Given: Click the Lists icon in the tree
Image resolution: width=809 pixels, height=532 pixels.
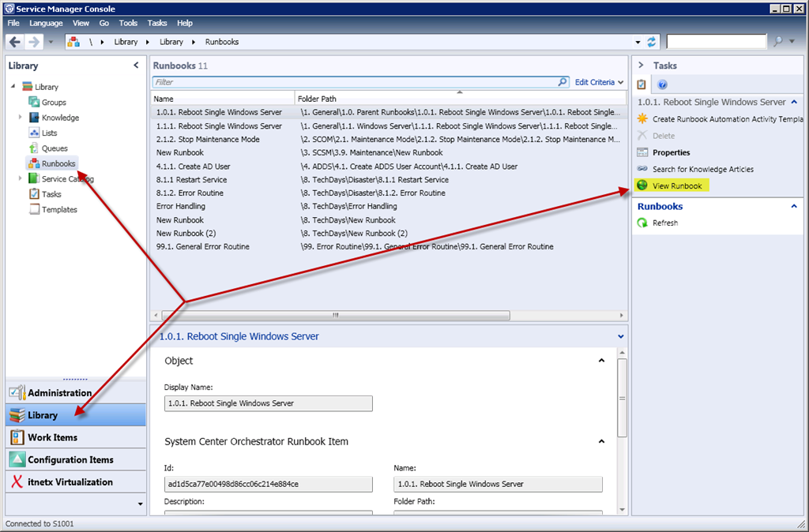Looking at the screenshot, I should coord(34,133).
